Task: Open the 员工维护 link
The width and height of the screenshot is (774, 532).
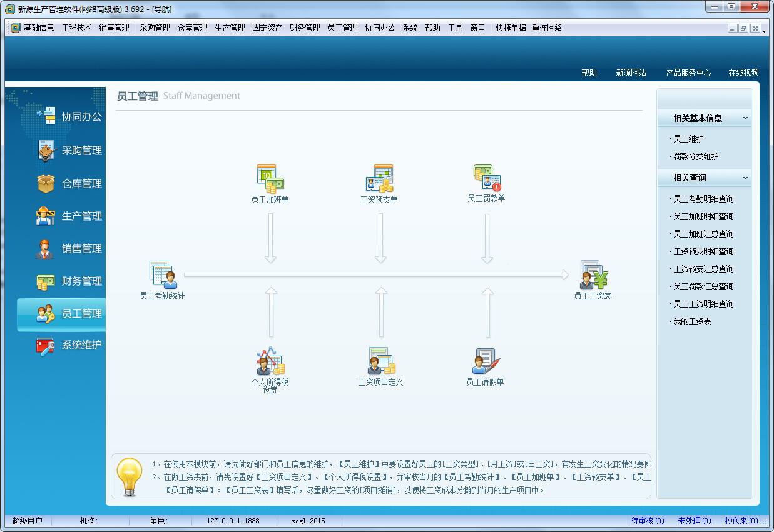Action: [688, 139]
